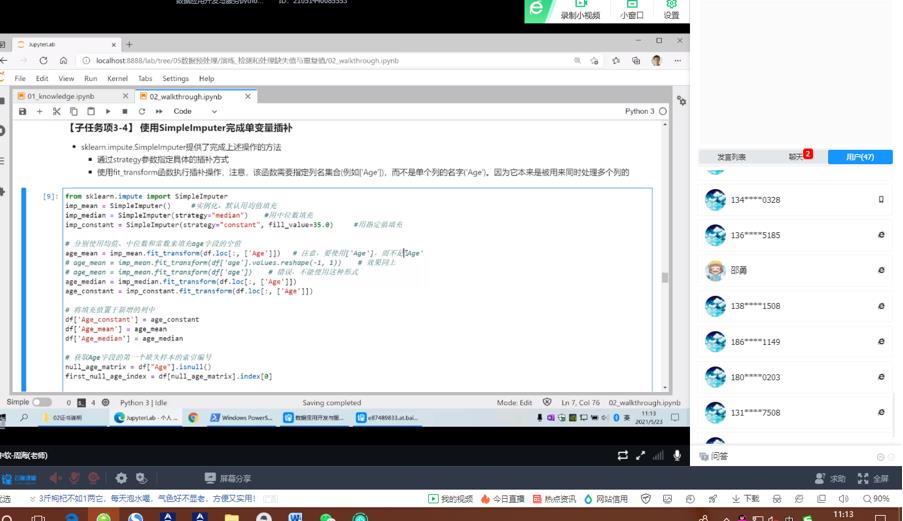This screenshot has width=903, height=521.
Task: Click the 屏幕分享 screen share button
Action: pos(228,479)
